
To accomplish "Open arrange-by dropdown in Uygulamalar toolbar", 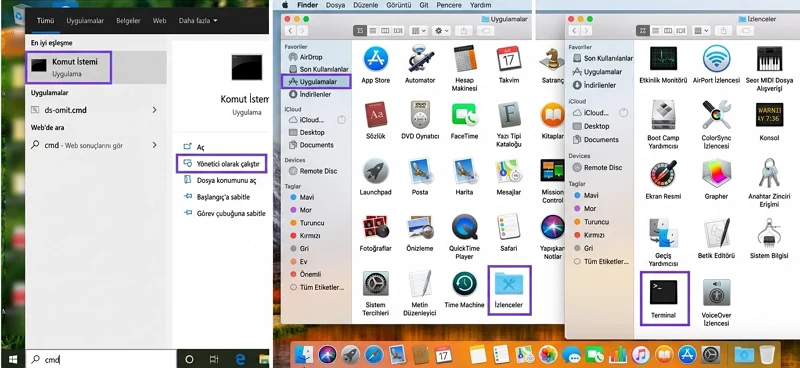I will point(418,31).
